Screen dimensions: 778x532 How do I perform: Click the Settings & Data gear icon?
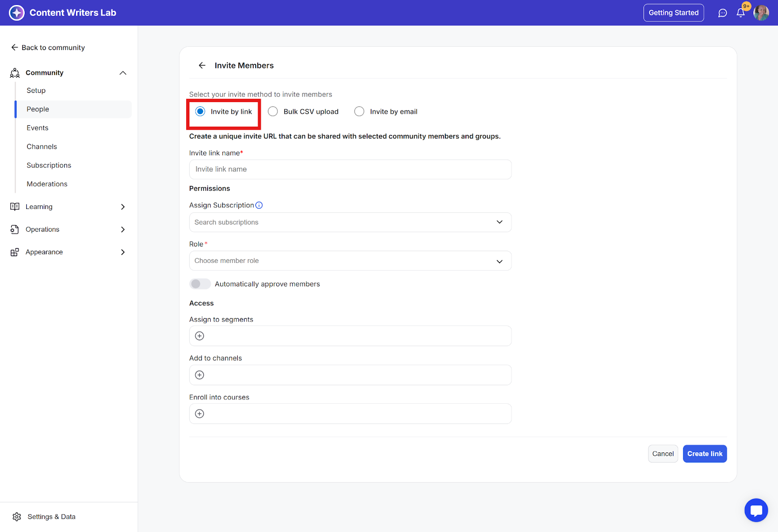click(17, 517)
